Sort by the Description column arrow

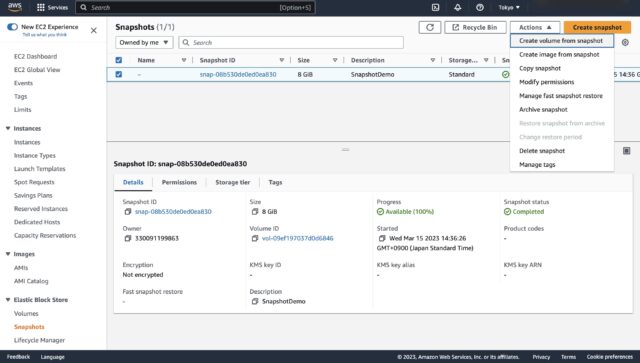coord(432,60)
